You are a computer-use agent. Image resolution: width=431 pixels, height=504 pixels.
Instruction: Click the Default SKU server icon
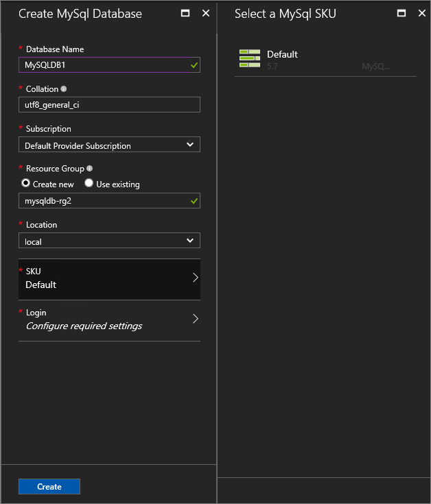[x=250, y=58]
